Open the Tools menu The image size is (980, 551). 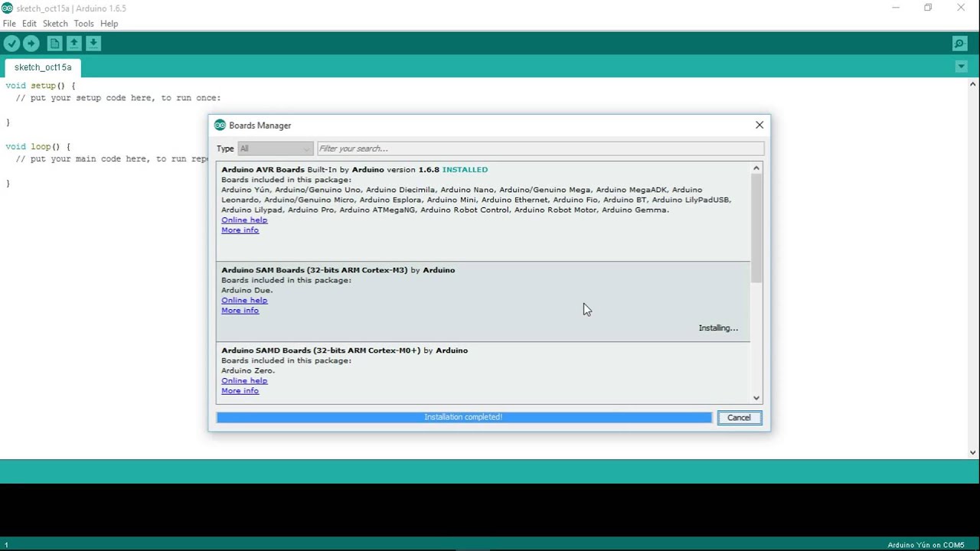coord(83,24)
